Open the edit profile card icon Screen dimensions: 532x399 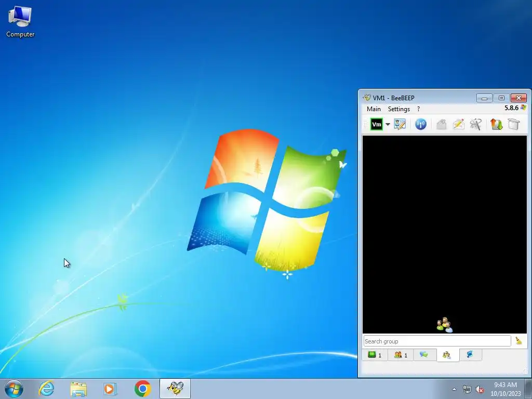click(400, 124)
